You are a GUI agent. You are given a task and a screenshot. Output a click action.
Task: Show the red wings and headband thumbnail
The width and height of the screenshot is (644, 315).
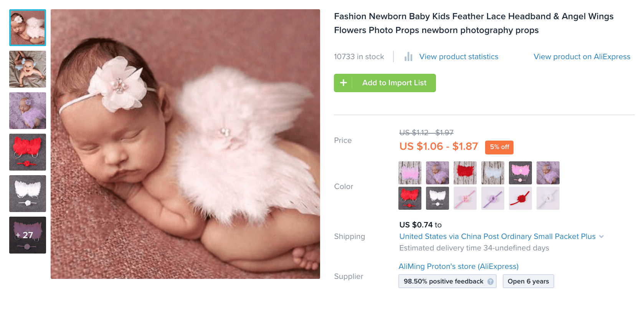click(x=28, y=152)
